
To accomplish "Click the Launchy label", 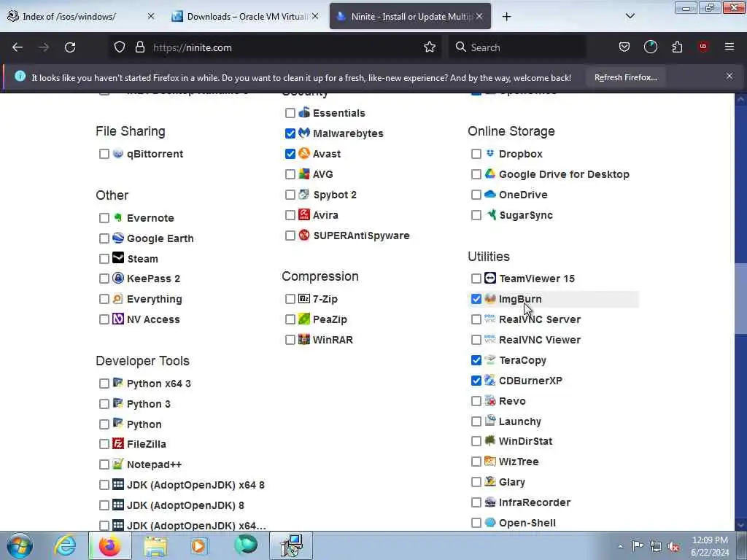I will [x=519, y=421].
